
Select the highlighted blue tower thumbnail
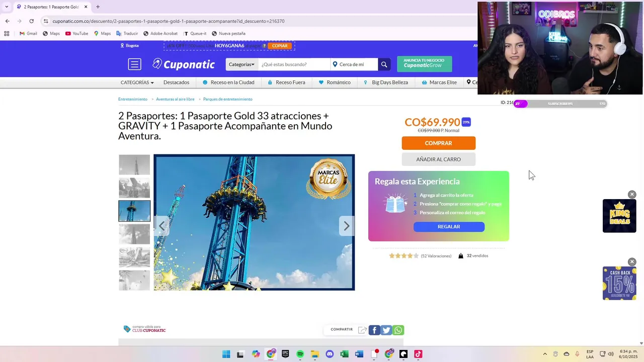[x=134, y=211]
